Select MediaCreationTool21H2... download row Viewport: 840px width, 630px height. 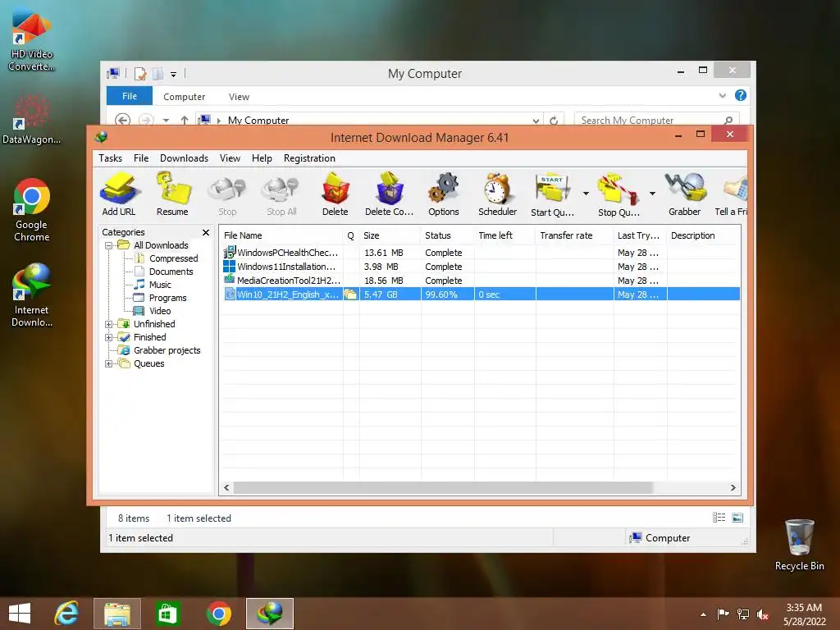(481, 281)
